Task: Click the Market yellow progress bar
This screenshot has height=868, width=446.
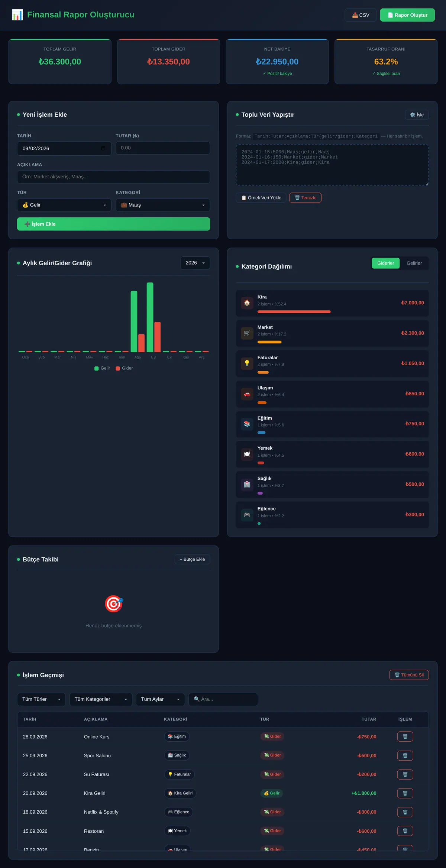Action: tap(269, 342)
